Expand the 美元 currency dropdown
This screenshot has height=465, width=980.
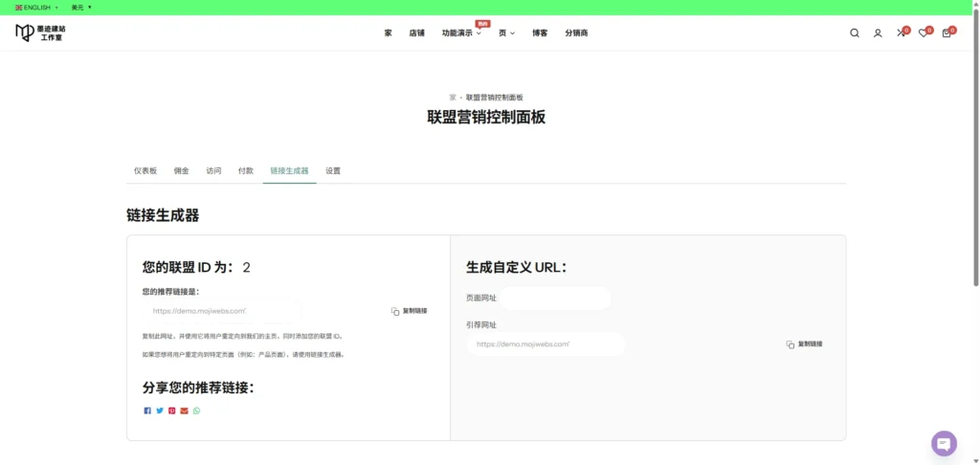point(81,7)
